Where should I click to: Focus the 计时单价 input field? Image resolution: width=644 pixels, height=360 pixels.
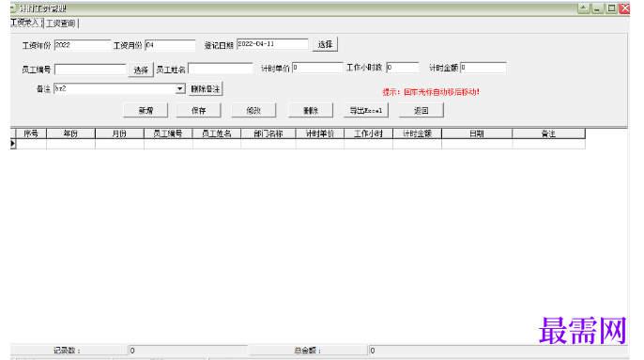317,68
